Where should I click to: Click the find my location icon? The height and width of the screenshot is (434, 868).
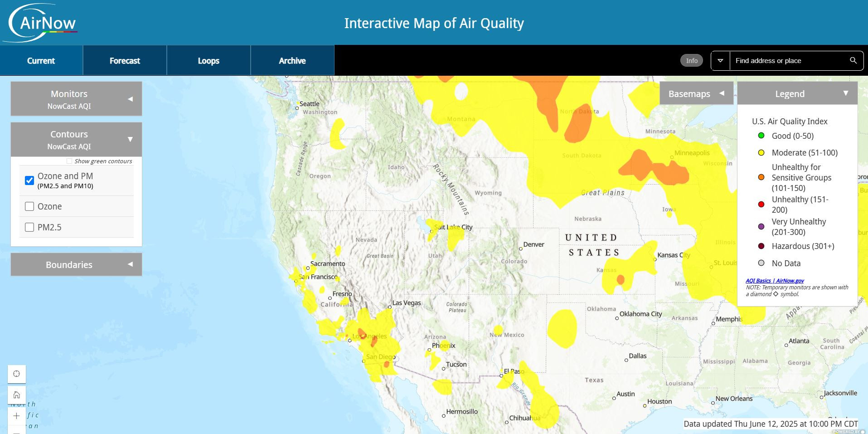[17, 374]
